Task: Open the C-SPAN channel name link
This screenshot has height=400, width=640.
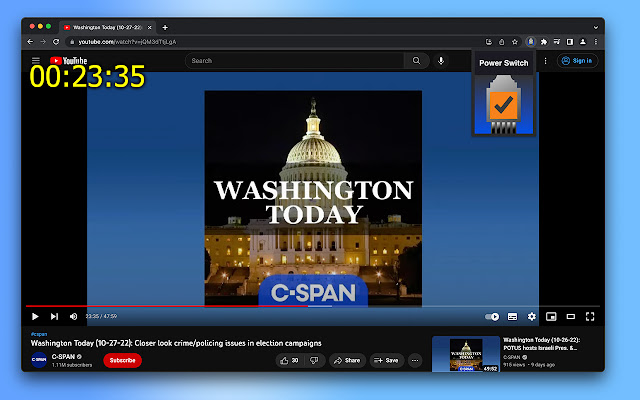Action: coord(63,357)
